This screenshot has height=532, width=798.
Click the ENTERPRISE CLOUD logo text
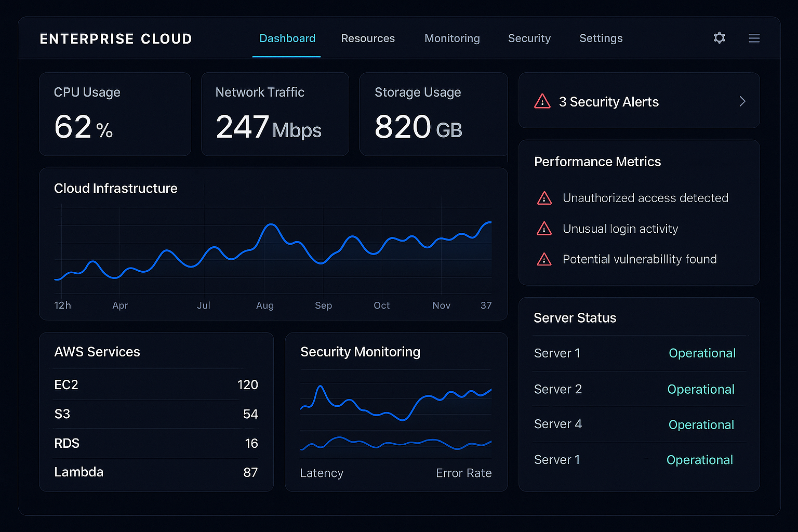[x=116, y=39]
